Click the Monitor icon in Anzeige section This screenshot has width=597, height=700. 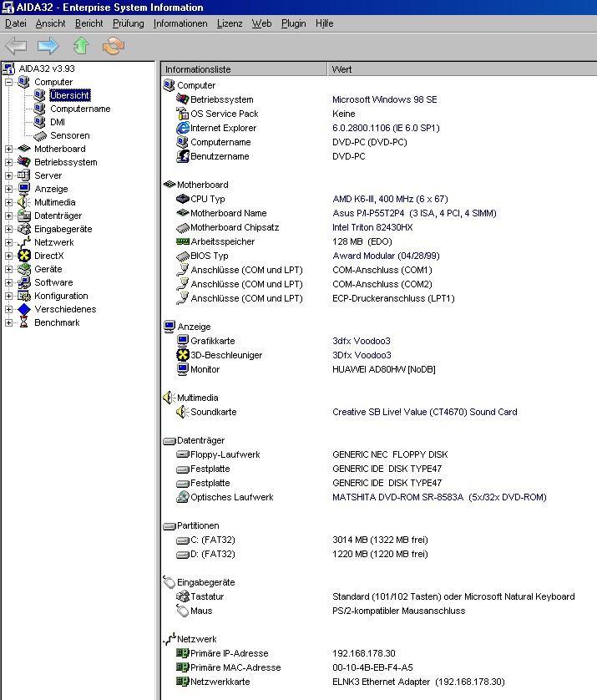(183, 369)
